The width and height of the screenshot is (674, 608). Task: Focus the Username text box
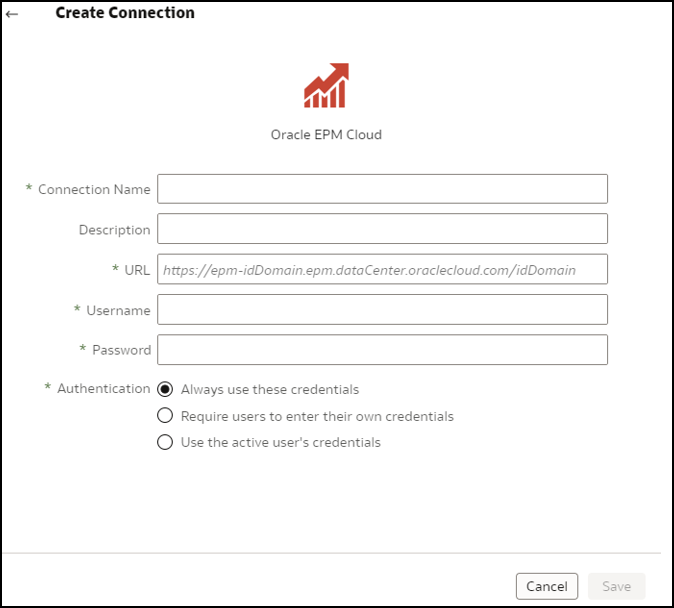click(x=382, y=310)
